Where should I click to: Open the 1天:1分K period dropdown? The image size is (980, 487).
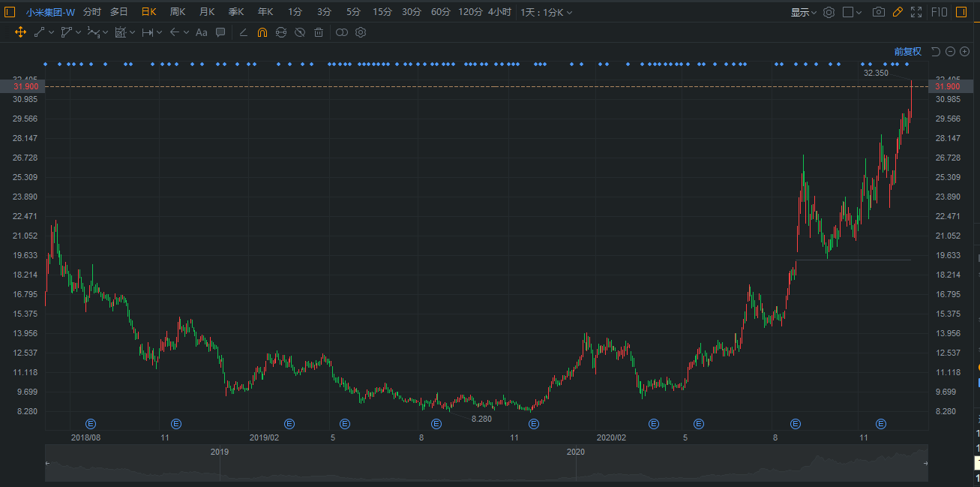coord(547,12)
